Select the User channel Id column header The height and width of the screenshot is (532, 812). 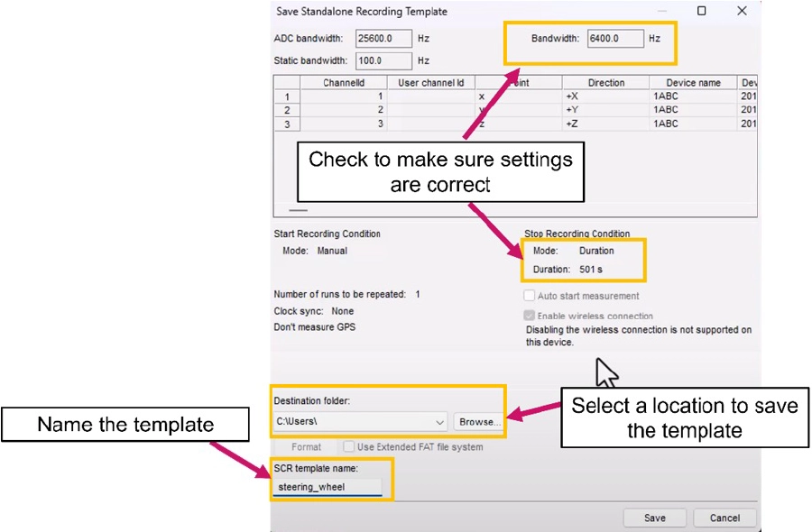[x=431, y=83]
